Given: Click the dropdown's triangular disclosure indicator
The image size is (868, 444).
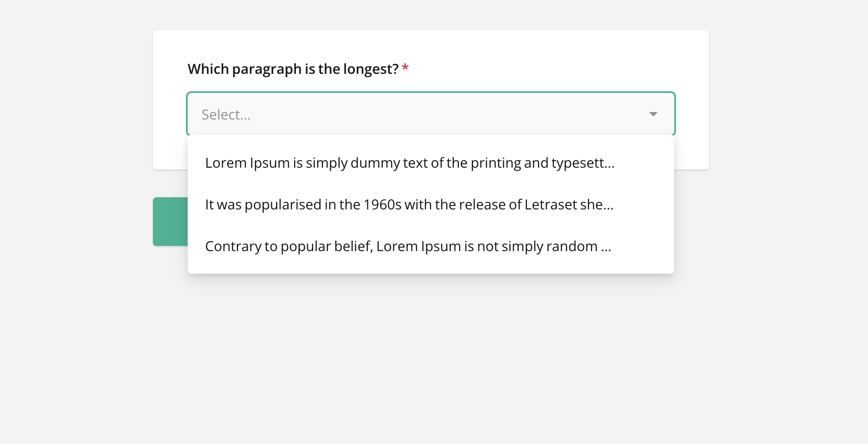Looking at the screenshot, I should pos(653,114).
